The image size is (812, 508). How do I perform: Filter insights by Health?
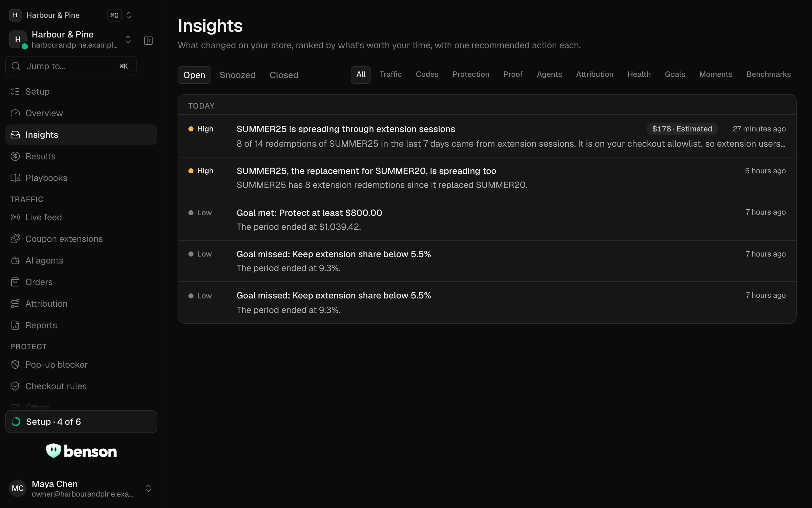639,74
